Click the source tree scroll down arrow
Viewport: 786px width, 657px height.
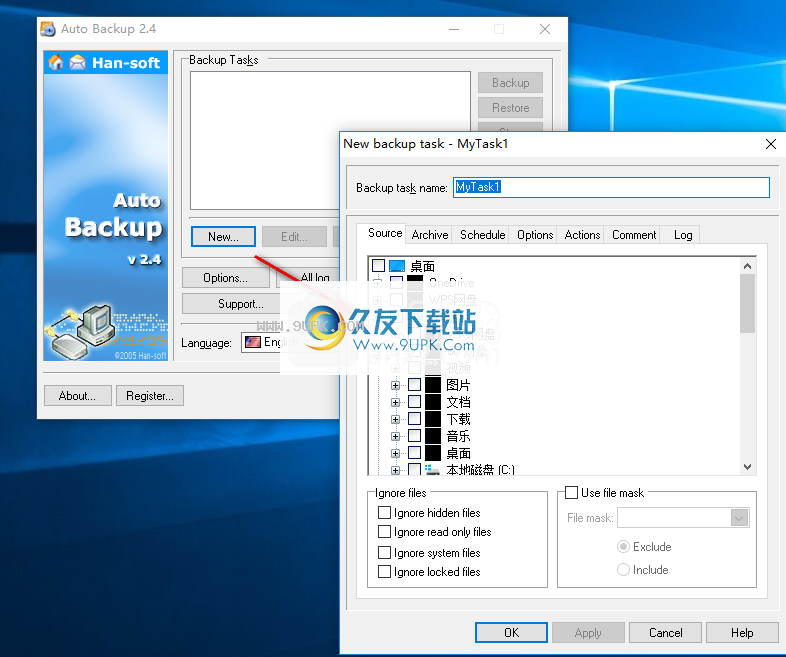click(747, 467)
